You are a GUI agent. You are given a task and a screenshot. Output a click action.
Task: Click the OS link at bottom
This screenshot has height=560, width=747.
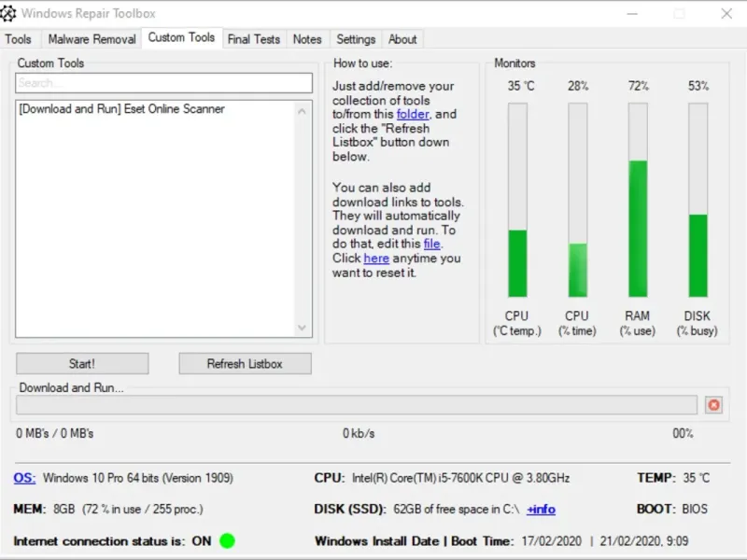pyautogui.click(x=24, y=478)
